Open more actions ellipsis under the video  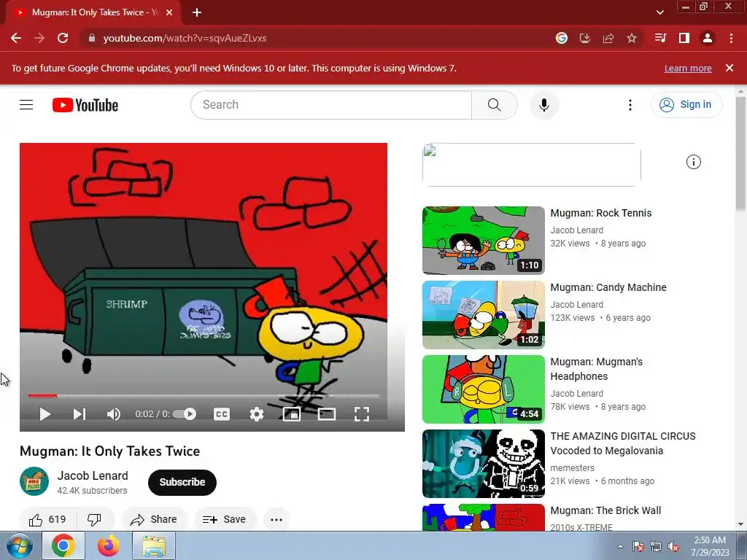click(x=276, y=519)
